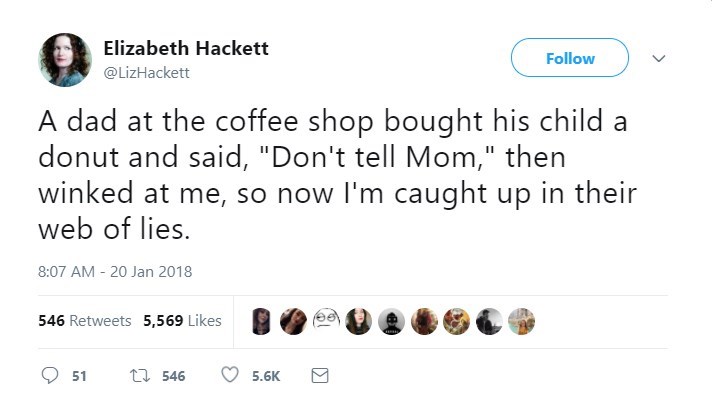Open Elizabeth Hackett's profile picture
712x400 pixels.
click(x=65, y=60)
